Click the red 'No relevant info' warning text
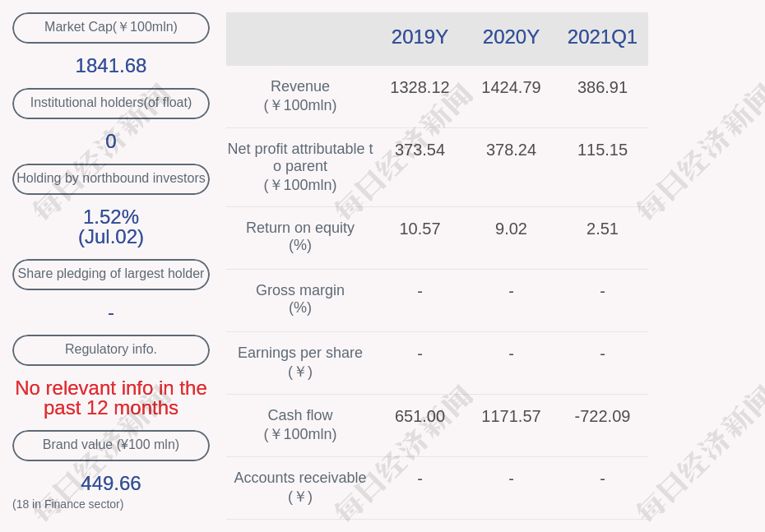765x532 pixels. click(110, 398)
